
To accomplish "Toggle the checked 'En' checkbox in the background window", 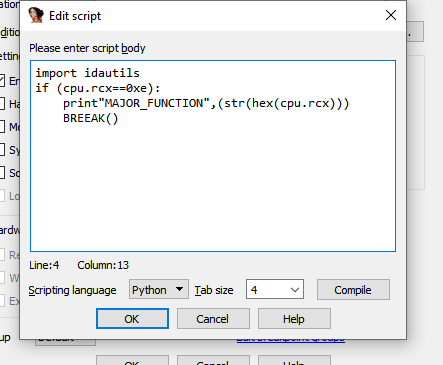I will [2, 81].
